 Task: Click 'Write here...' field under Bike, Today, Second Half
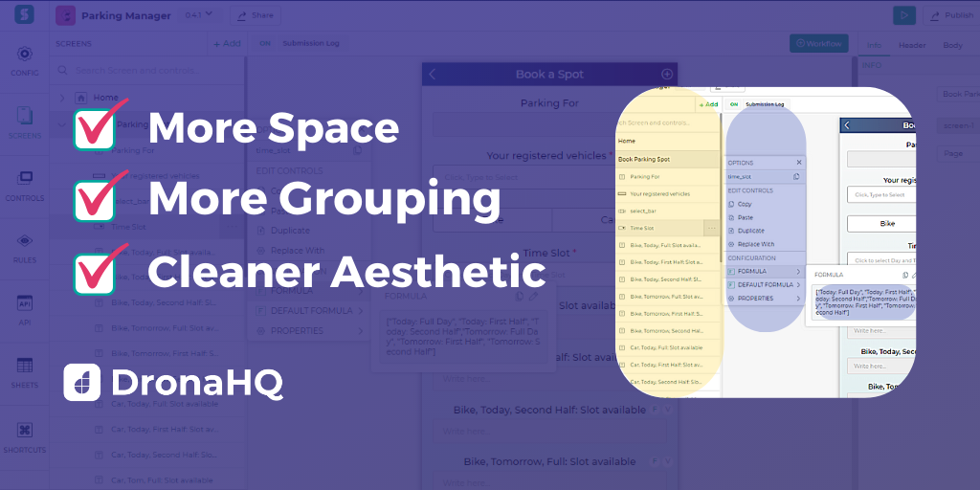(548, 432)
